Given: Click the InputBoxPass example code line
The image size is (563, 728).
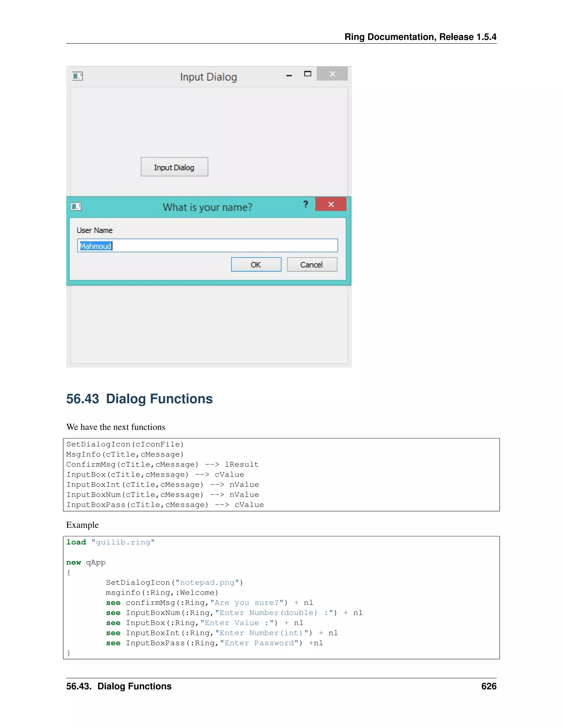Looking at the screenshot, I should tap(214, 643).
